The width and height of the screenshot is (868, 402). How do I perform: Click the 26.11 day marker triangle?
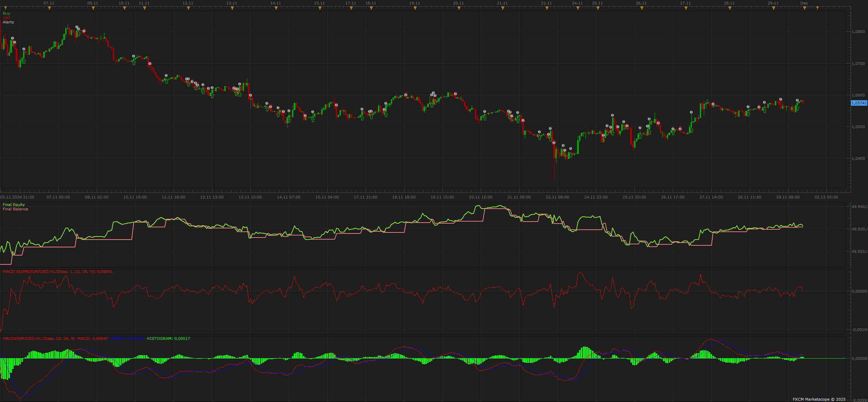click(642, 8)
